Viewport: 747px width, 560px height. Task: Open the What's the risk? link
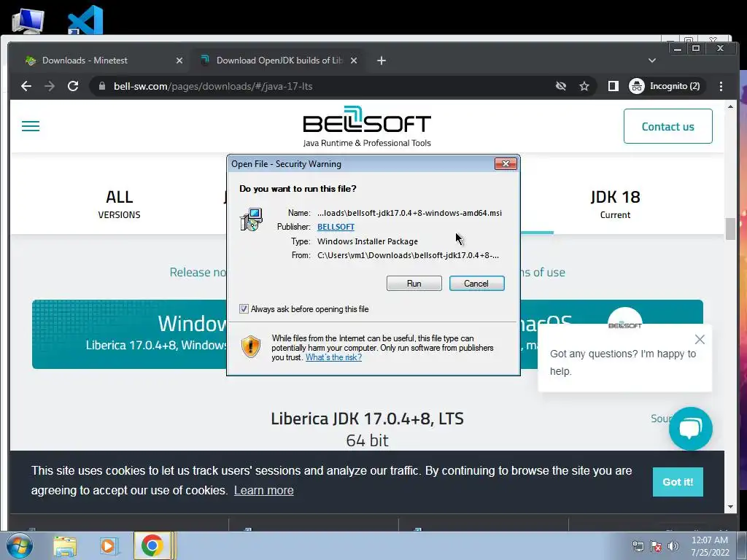tap(333, 357)
